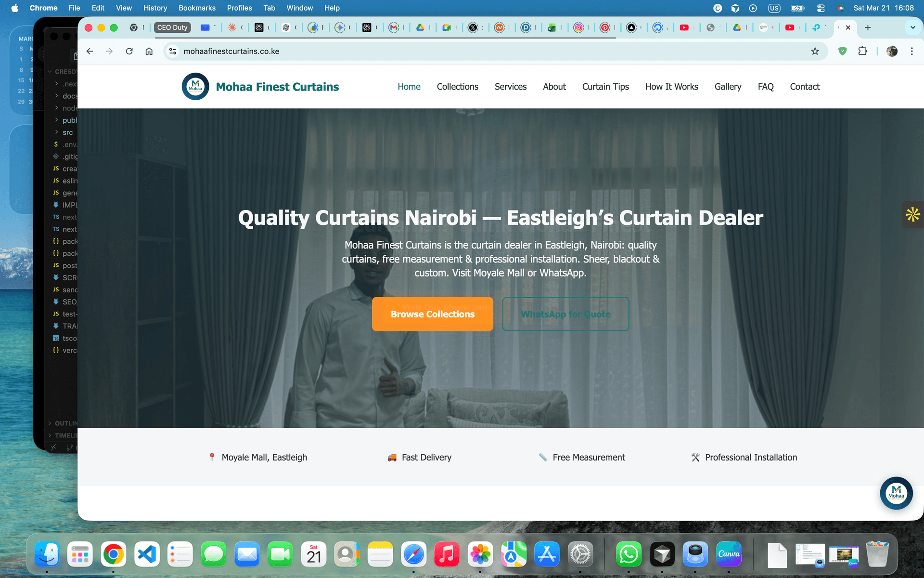This screenshot has width=924, height=578.
Task: Open the How It Works page
Action: 672,87
